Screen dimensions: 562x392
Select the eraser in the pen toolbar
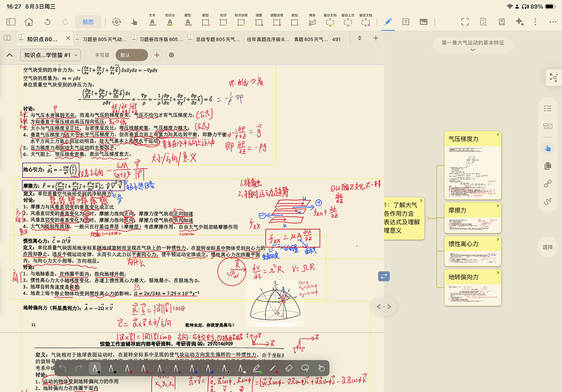pos(289,368)
